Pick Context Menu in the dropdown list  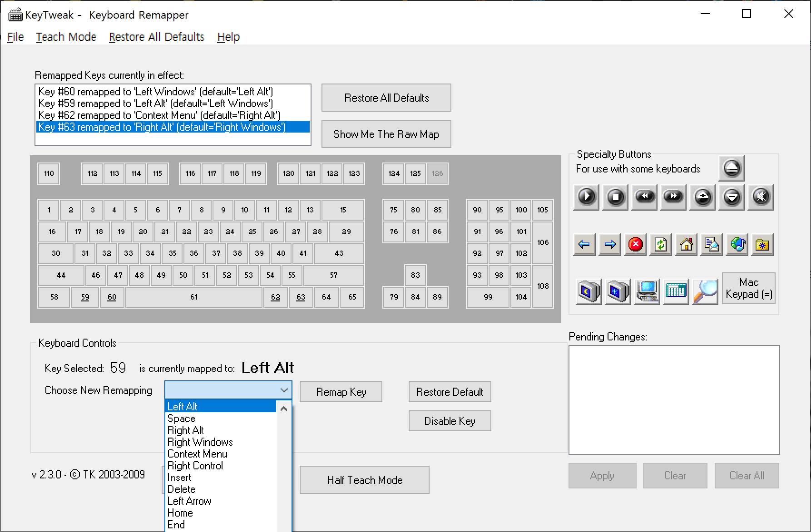pyautogui.click(x=221, y=453)
